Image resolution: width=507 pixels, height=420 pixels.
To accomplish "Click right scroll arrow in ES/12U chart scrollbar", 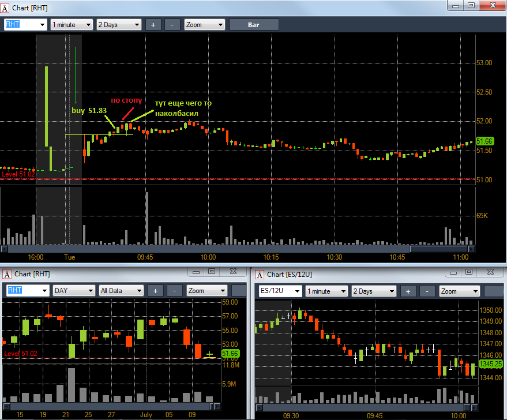I will tap(474, 407).
